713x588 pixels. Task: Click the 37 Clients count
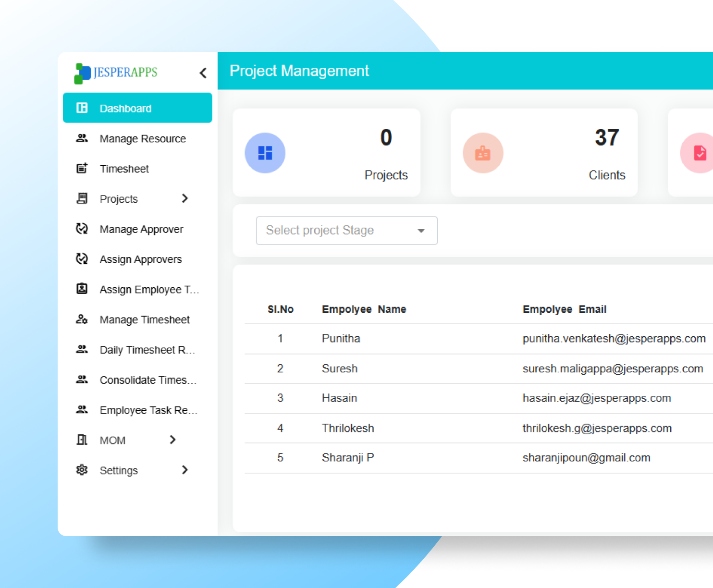[x=607, y=137]
